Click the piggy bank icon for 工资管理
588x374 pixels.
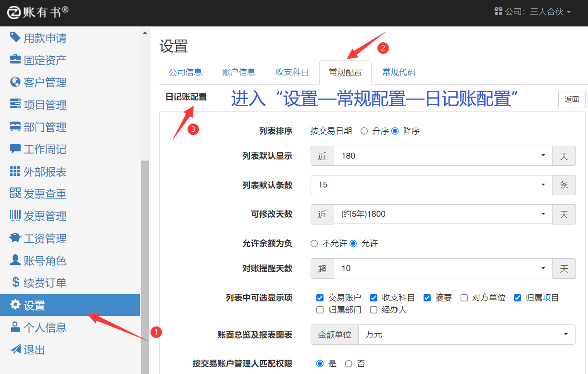(15, 238)
